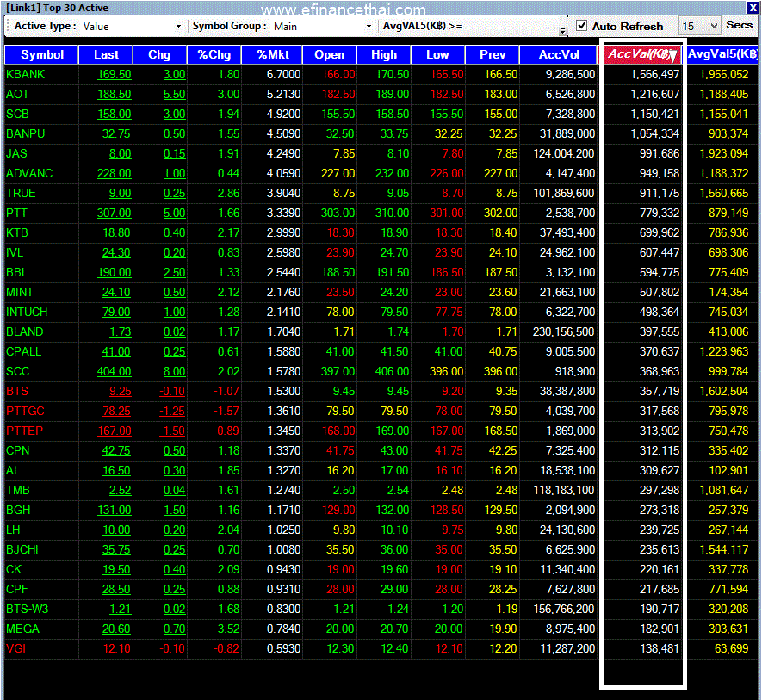
Task: Sort by the Chg column header
Action: (x=159, y=54)
